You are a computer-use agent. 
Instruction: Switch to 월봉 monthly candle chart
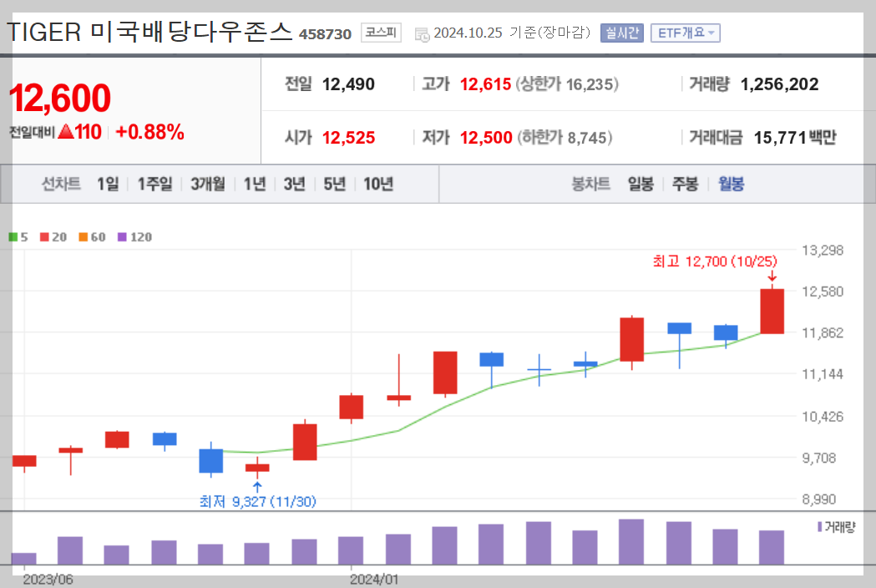click(x=731, y=183)
